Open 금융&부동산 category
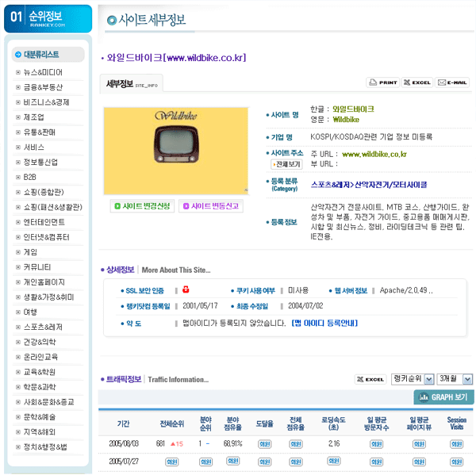 point(43,87)
